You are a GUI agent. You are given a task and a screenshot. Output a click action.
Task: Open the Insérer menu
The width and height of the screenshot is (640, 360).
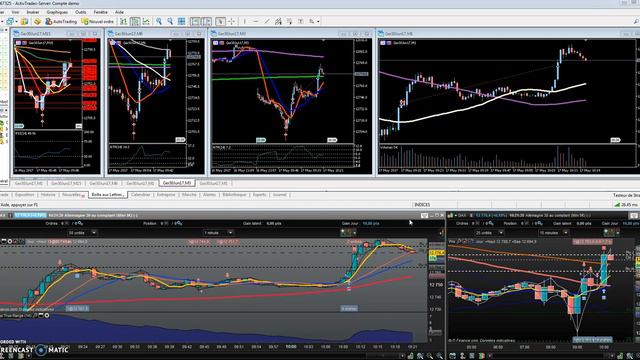33,12
